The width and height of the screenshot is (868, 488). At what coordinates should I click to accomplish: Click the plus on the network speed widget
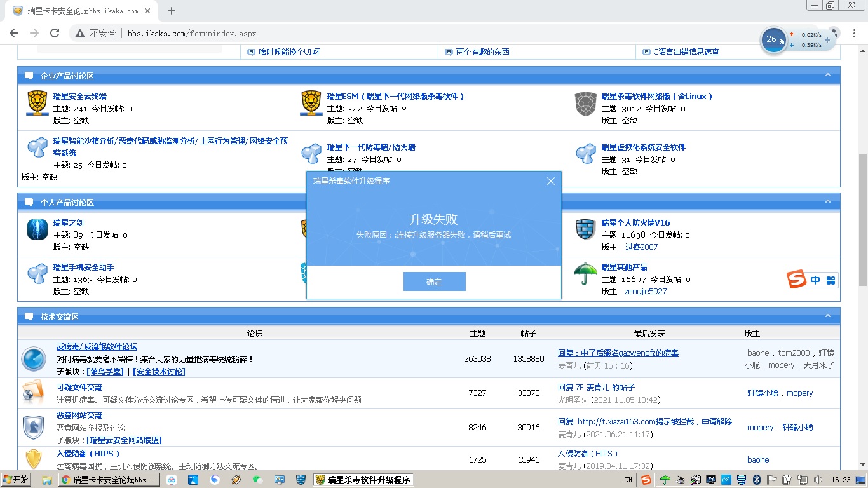pos(827,40)
